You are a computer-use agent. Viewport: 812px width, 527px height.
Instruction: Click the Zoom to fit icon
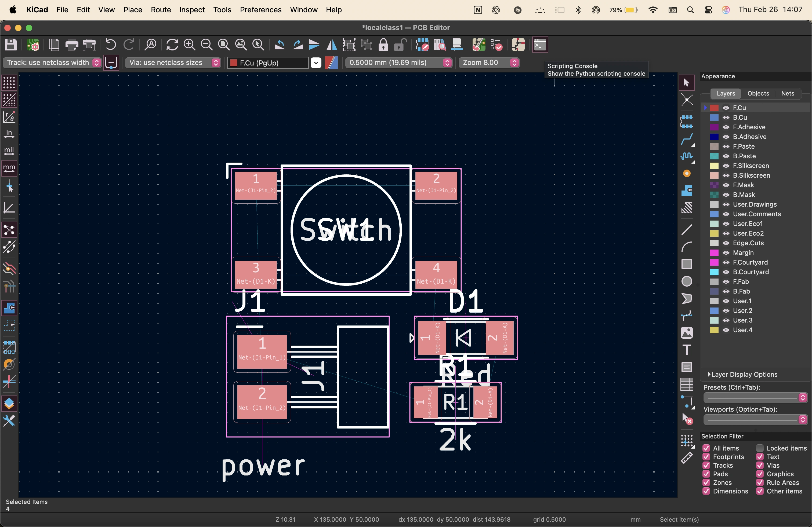(223, 45)
